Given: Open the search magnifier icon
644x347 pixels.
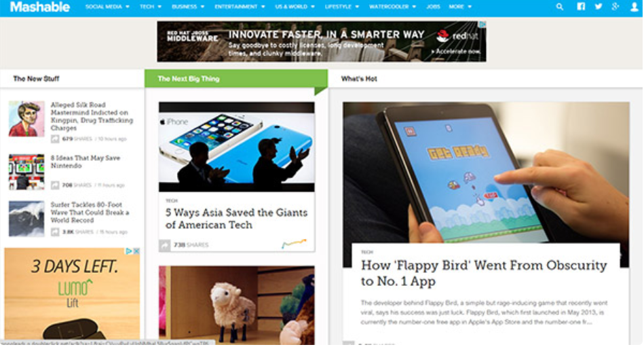Looking at the screenshot, I should click(x=559, y=7).
